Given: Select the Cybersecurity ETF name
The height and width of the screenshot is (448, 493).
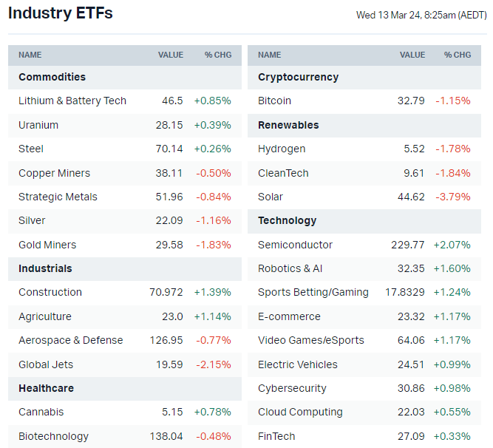Looking at the screenshot, I should 293,388.
